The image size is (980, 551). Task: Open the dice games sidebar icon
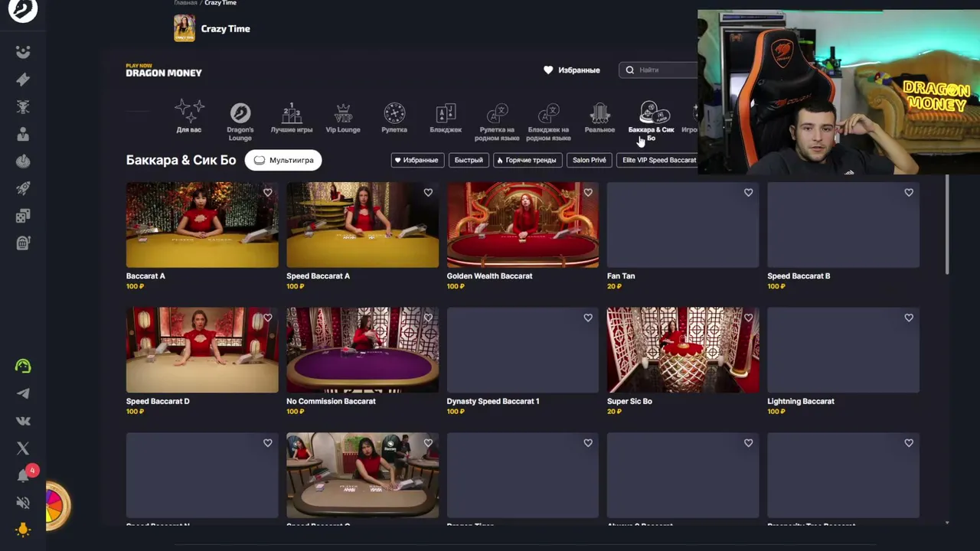pyautogui.click(x=23, y=217)
